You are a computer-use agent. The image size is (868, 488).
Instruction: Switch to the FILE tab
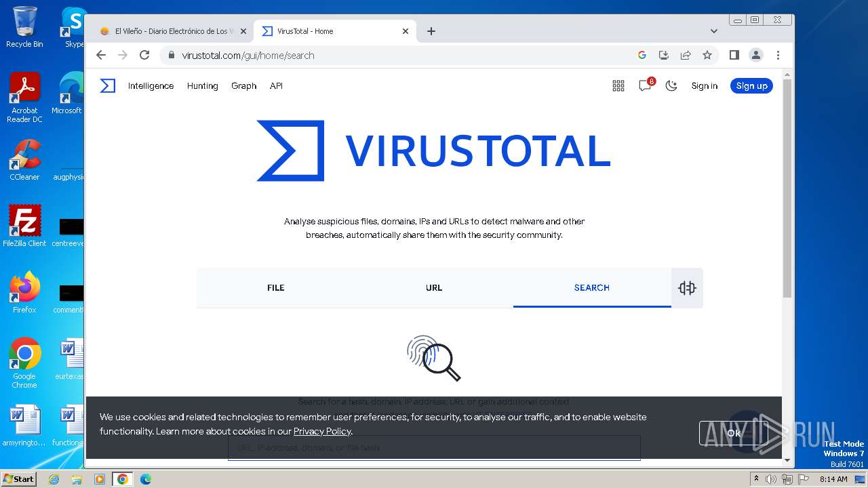click(x=275, y=288)
